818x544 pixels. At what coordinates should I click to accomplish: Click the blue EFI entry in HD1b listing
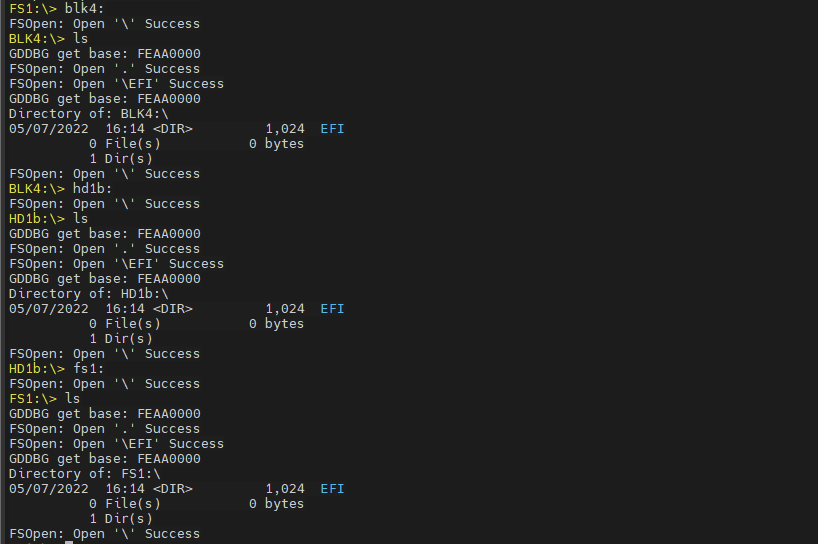[x=332, y=309]
